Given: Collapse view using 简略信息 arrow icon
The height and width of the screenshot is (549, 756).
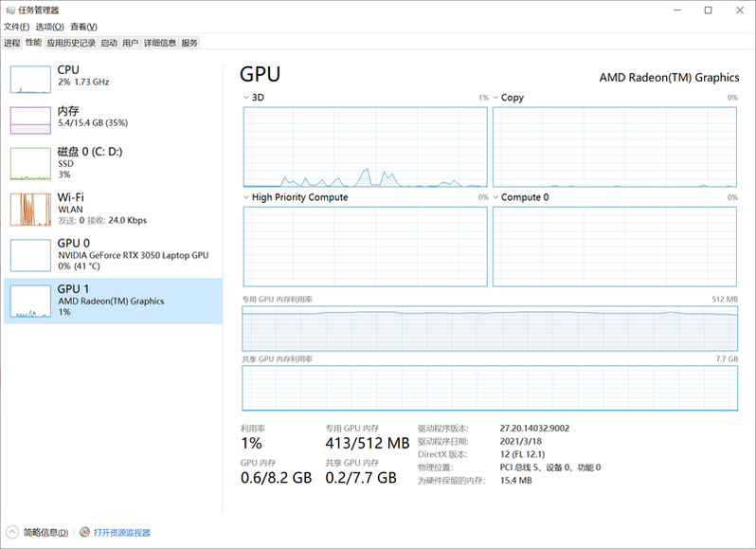Looking at the screenshot, I should point(13,533).
